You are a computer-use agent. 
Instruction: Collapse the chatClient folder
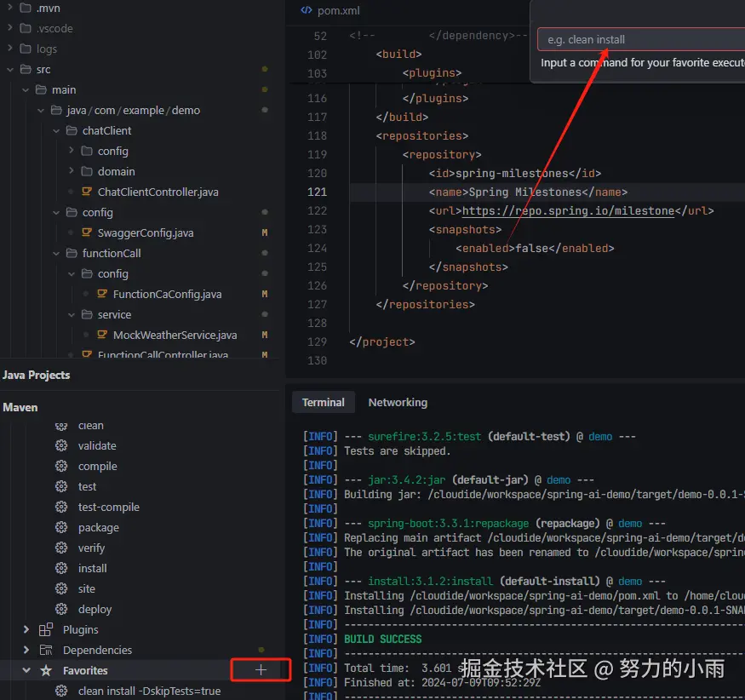click(x=56, y=130)
